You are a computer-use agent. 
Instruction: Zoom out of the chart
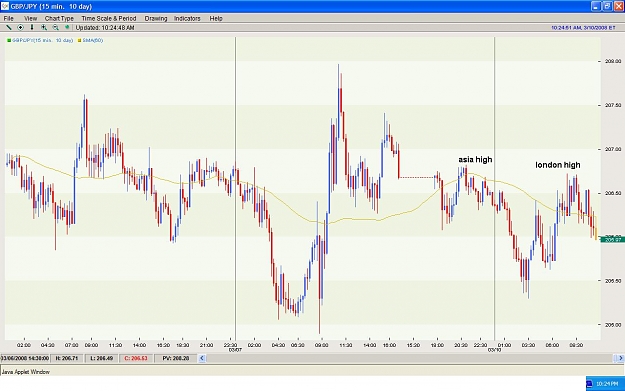55,28
